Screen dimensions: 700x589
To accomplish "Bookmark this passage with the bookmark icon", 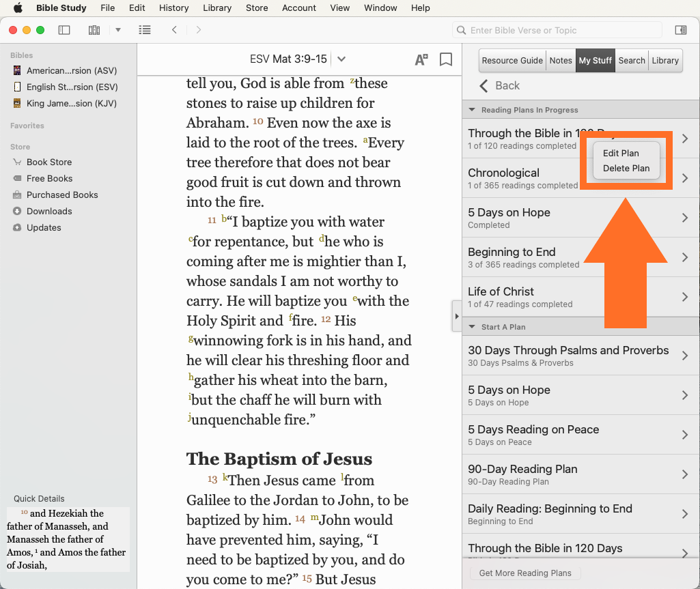I will click(x=446, y=59).
